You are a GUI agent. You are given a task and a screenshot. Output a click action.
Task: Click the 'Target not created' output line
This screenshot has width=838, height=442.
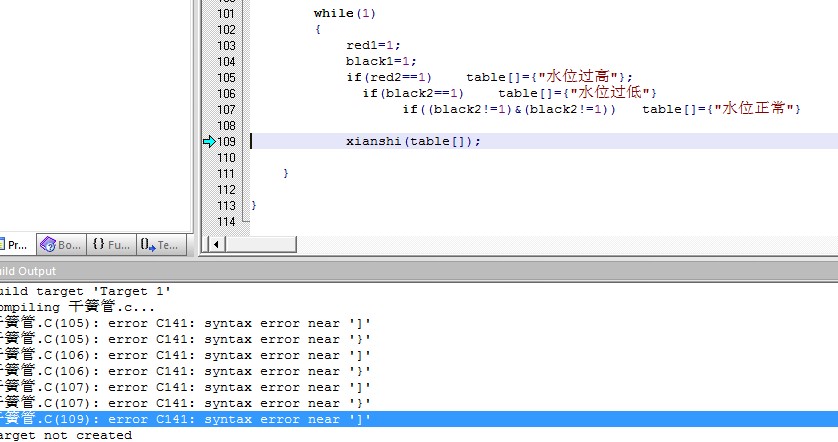pyautogui.click(x=66, y=435)
